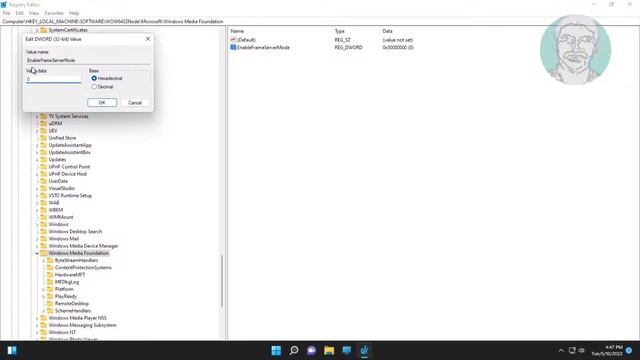This screenshot has height=360, width=640.
Task: Select the WAB folder icon
Action: tap(44, 202)
